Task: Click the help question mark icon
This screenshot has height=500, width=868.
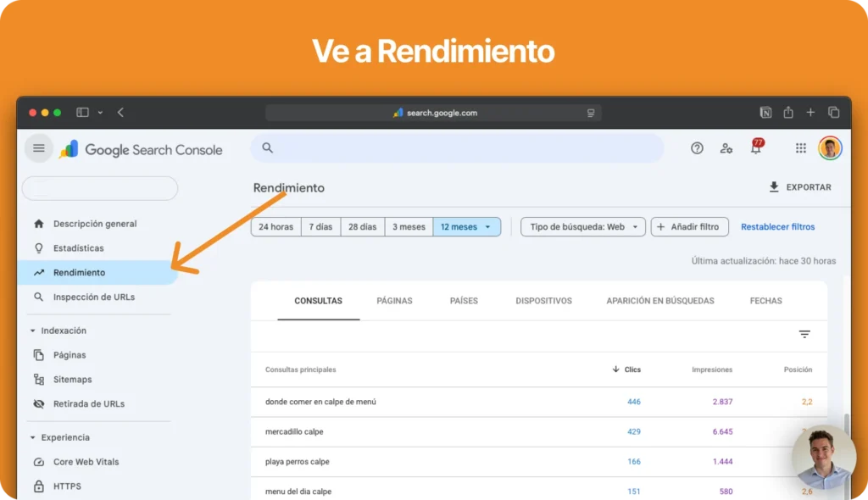Action: coord(697,148)
